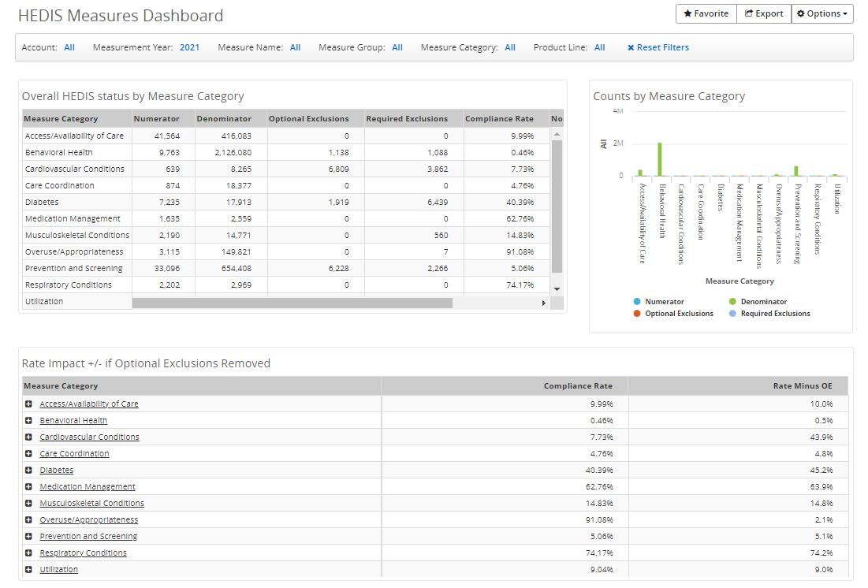Click the status table scroll up arrow
This screenshot has height=588, width=868.
pos(557,135)
